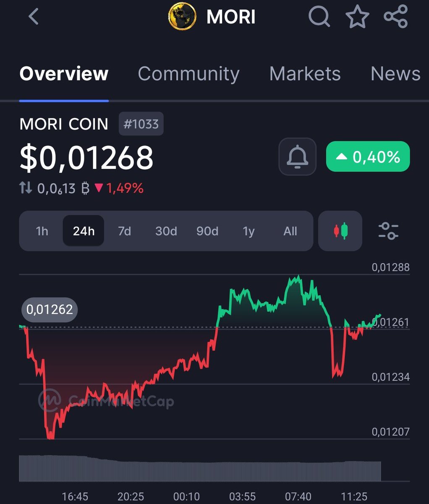Tap the 11:25 time axis label

tap(354, 497)
